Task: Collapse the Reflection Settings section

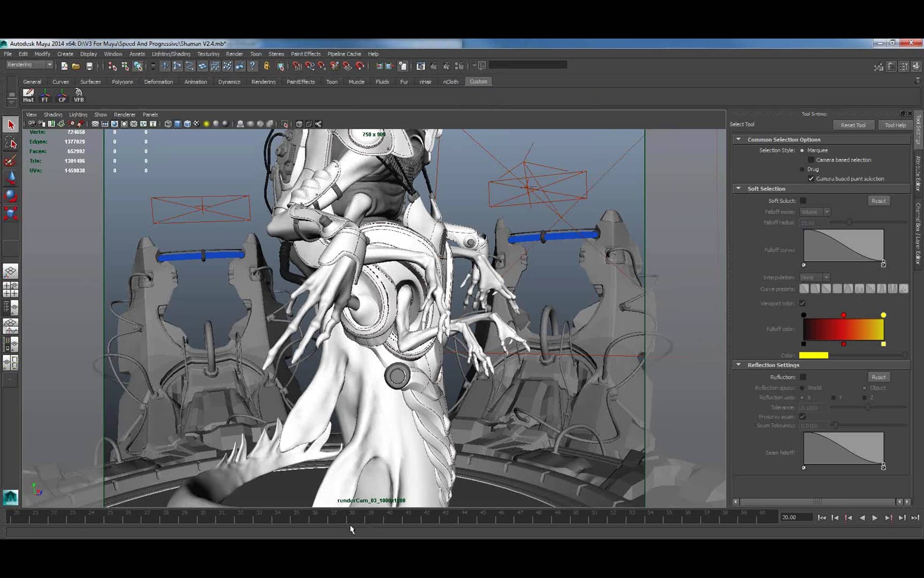Action: pyautogui.click(x=738, y=364)
